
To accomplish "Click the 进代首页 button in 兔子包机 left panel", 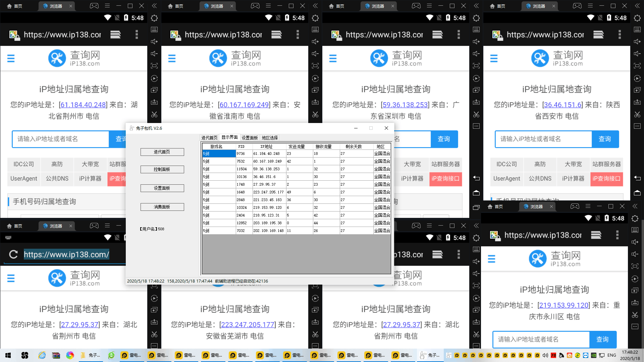I will pos(162,152).
